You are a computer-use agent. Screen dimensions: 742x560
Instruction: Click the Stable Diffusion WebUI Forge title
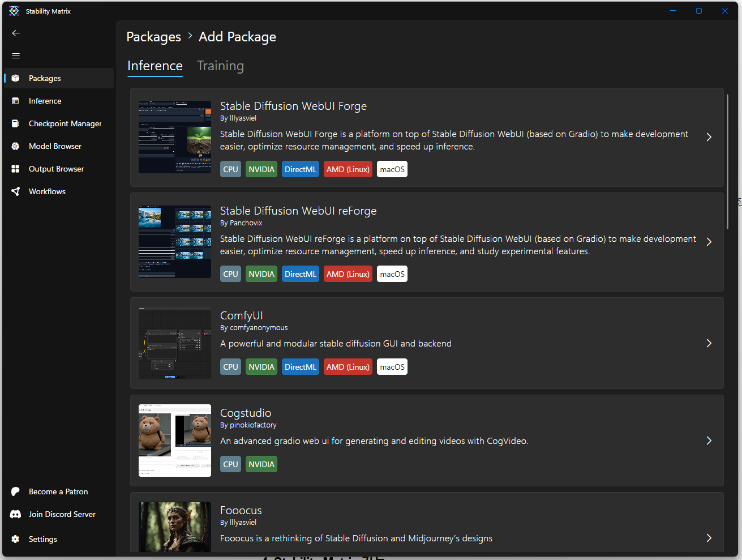pyautogui.click(x=293, y=106)
